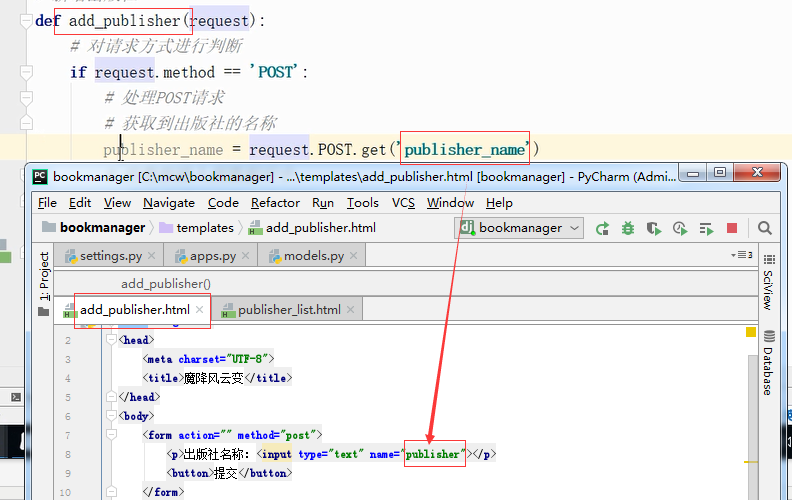The width and height of the screenshot is (792, 500).
Task: Open the bookmanager run configuration dropdown
Action: [x=519, y=228]
